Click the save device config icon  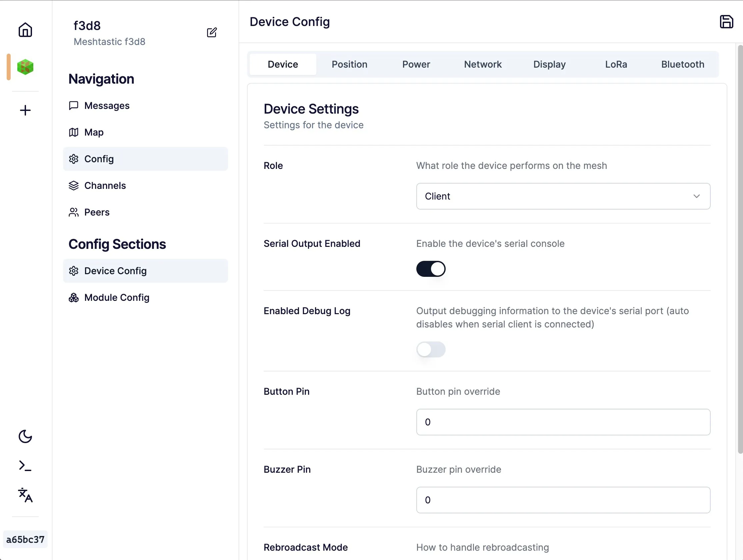point(727,22)
